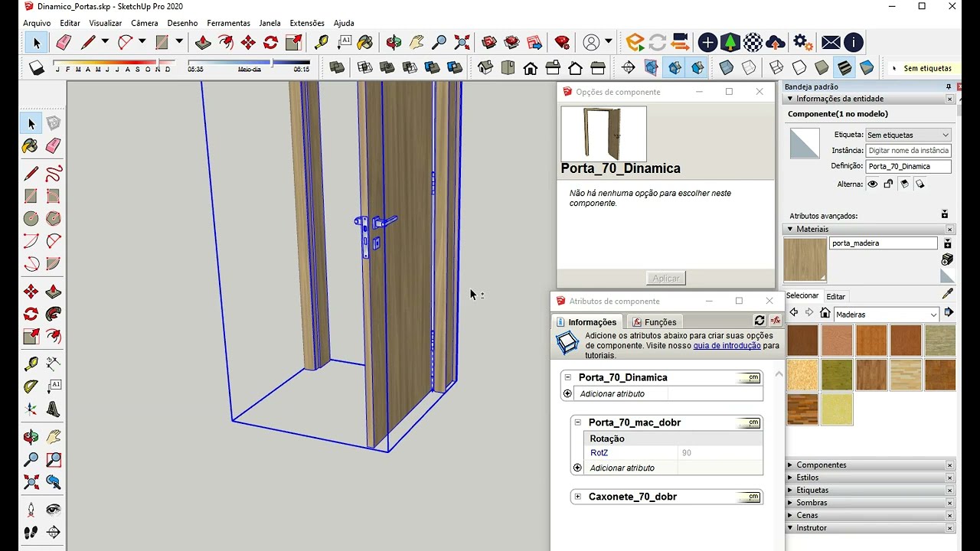The height and width of the screenshot is (551, 980).
Task: Switch to the Editar materials tab
Action: (x=836, y=296)
